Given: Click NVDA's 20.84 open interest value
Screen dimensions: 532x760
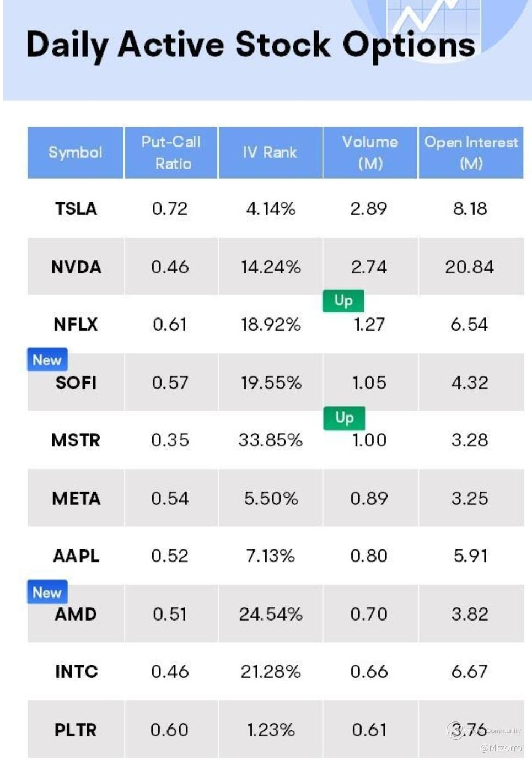Looking at the screenshot, I should (x=469, y=267).
